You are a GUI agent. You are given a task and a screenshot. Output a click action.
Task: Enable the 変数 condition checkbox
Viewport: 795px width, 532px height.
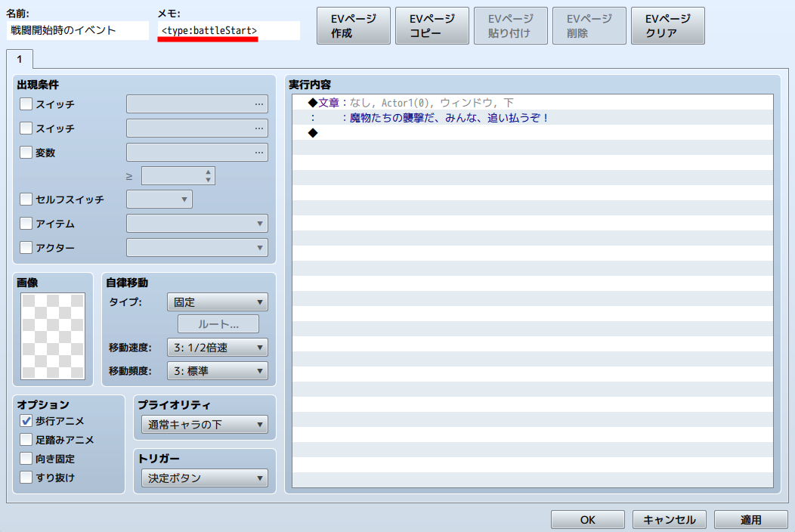(x=26, y=152)
